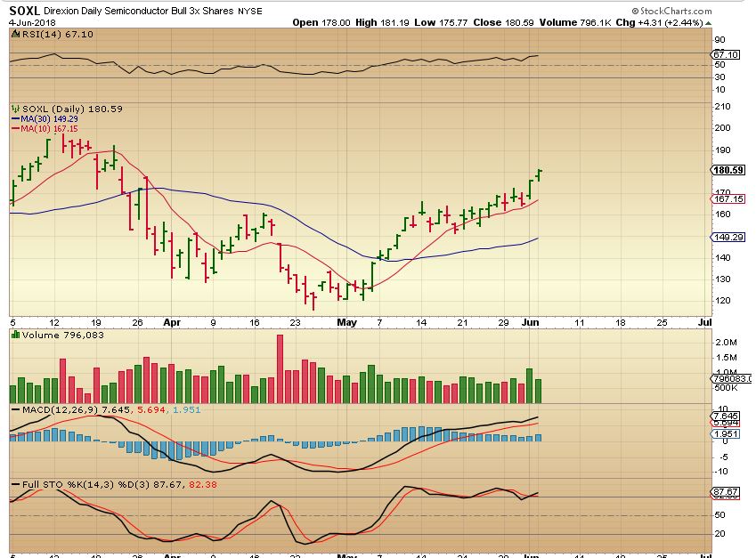Click the 20 tick on the stochastic axis

coord(719,533)
